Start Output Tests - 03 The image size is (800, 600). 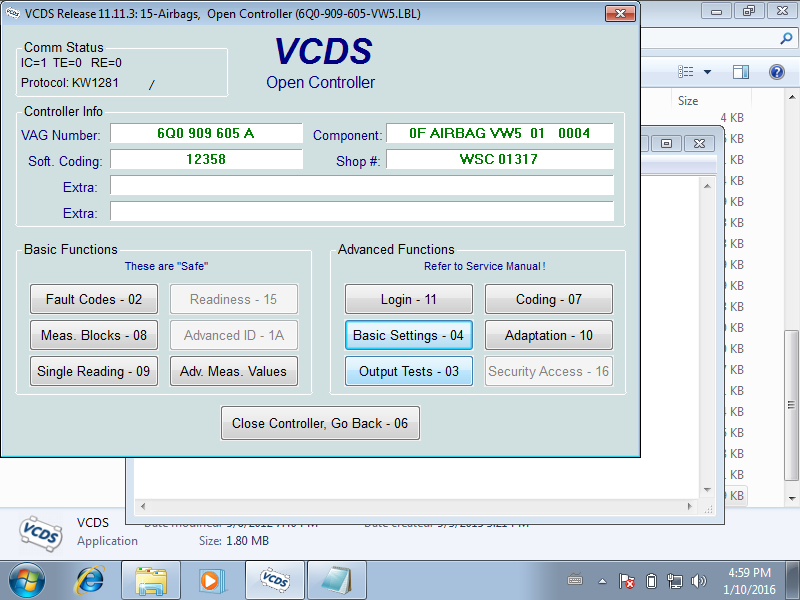(x=408, y=371)
